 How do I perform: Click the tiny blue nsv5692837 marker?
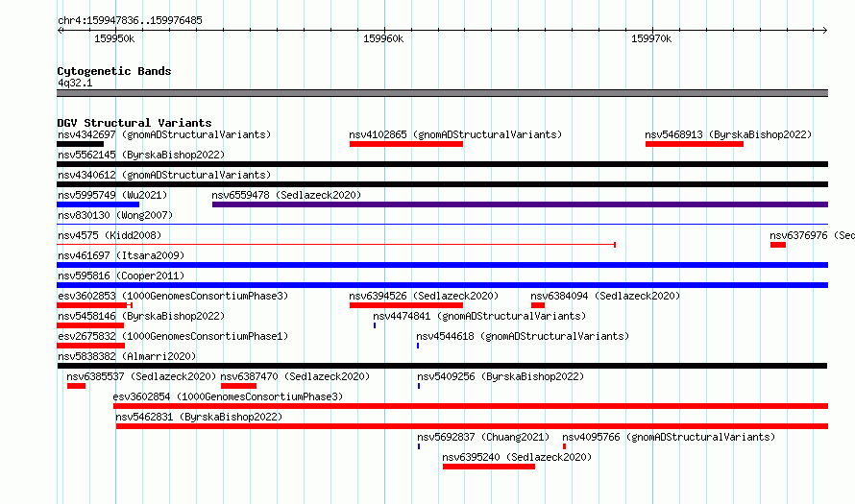click(419, 446)
